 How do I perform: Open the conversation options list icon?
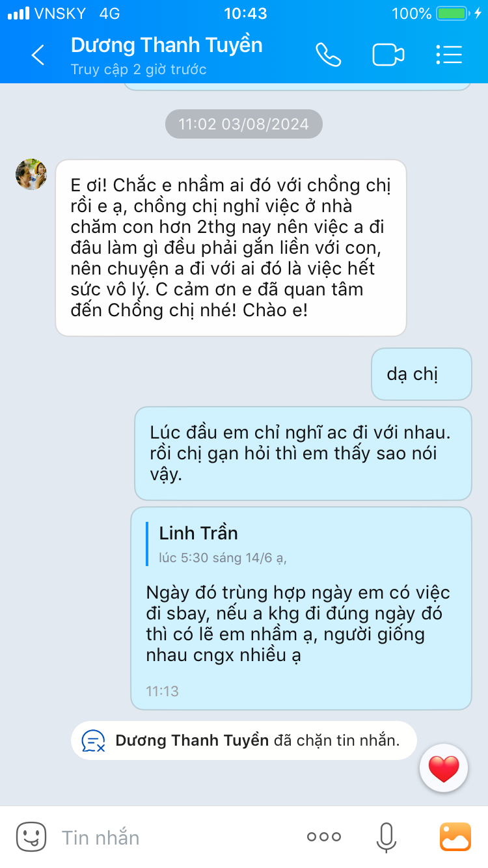click(x=449, y=55)
